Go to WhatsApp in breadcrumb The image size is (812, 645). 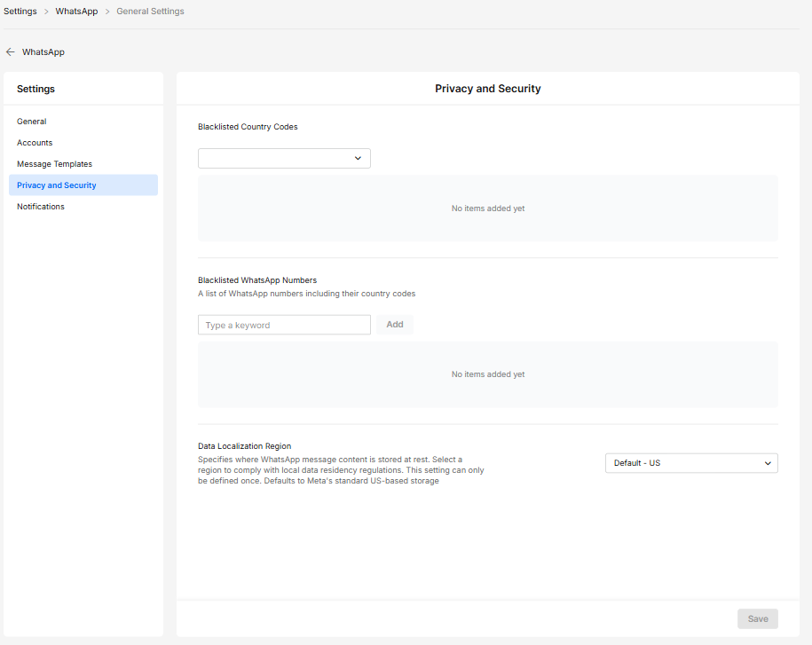coord(76,12)
